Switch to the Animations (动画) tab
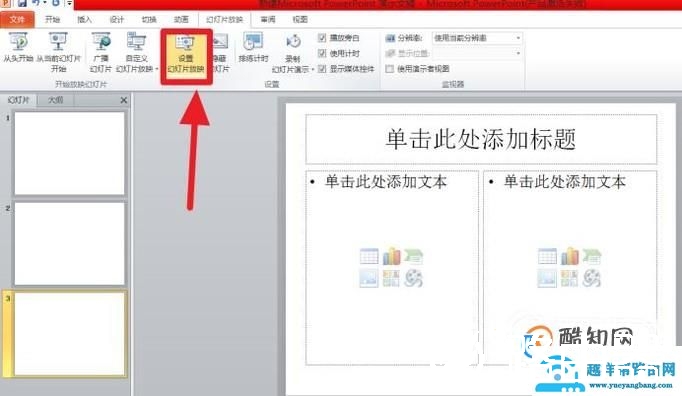 [x=181, y=19]
